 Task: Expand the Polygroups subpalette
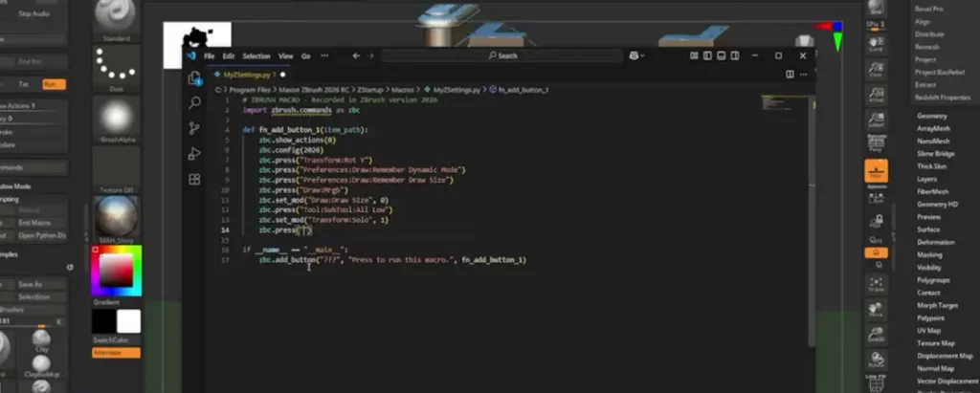936,280
